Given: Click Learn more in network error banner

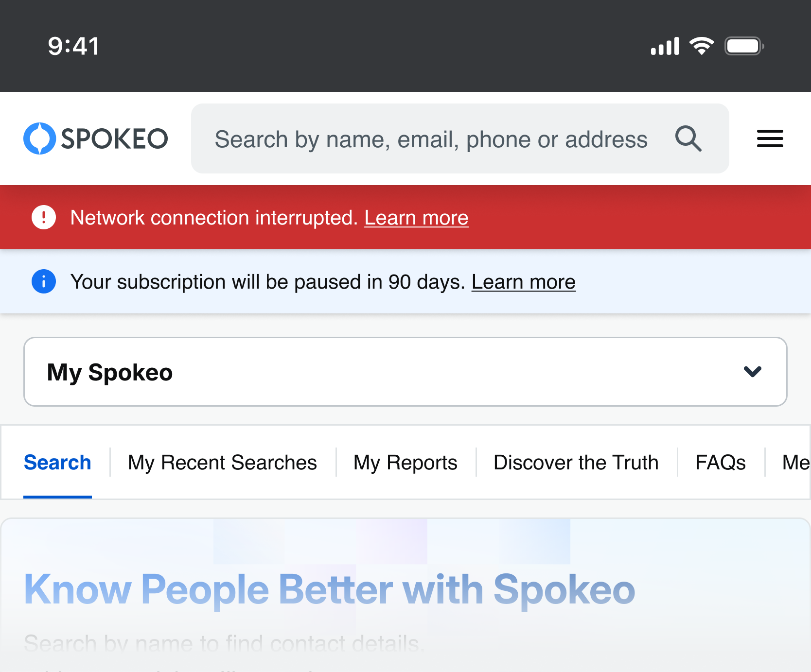Looking at the screenshot, I should pyautogui.click(x=416, y=218).
